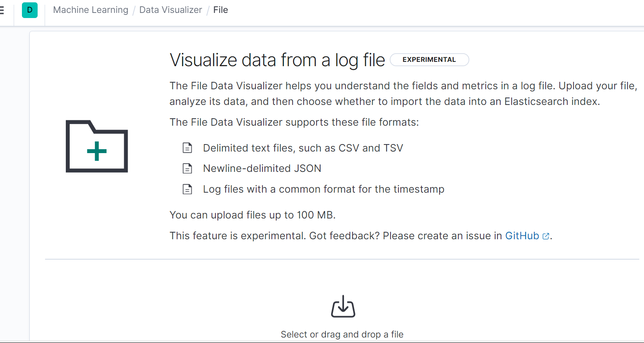Click Log files with common format text
Screen dimensions: 644x343
pyautogui.click(x=324, y=189)
